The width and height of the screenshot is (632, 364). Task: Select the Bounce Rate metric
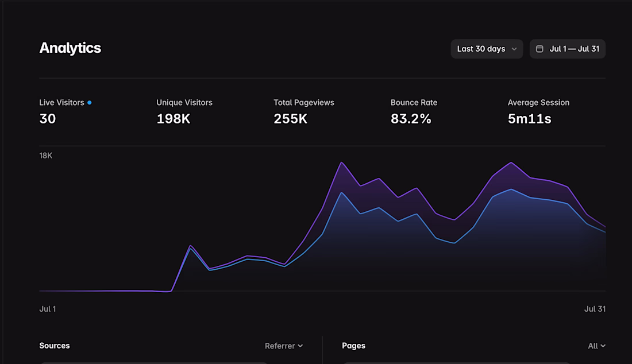[x=414, y=111]
